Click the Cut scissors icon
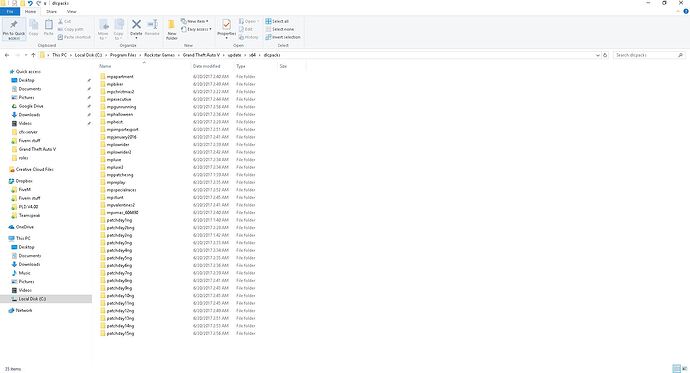Screen dimensions: 690x373 pyautogui.click(x=61, y=21)
